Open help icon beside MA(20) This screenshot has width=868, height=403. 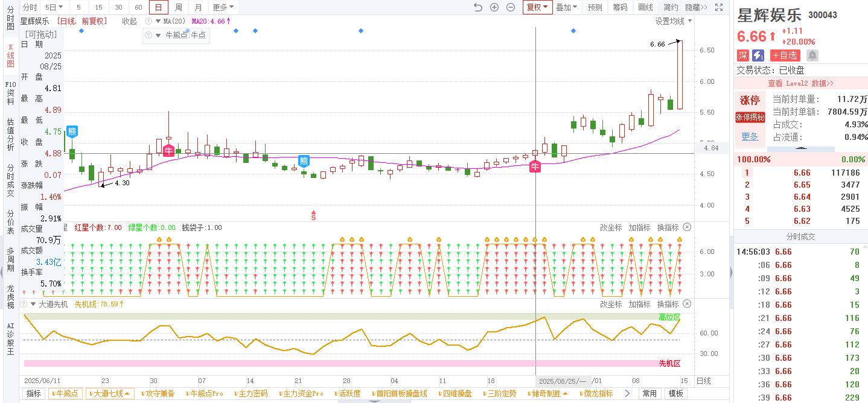148,21
